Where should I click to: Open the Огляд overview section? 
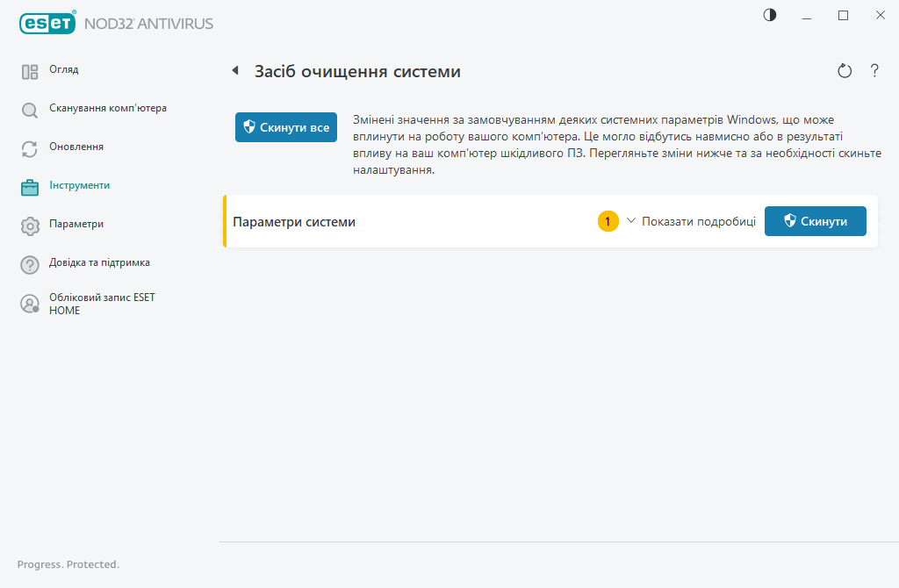click(x=31, y=69)
